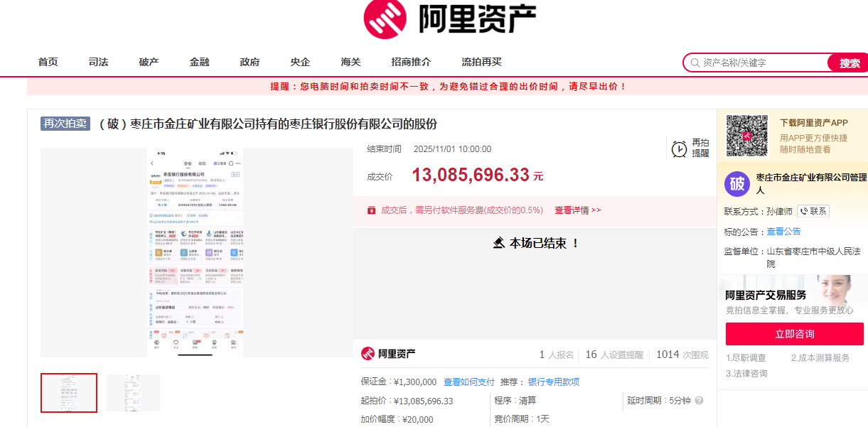The width and height of the screenshot is (868, 427).
Task: Open the 海关 navigation item
Action: click(351, 62)
